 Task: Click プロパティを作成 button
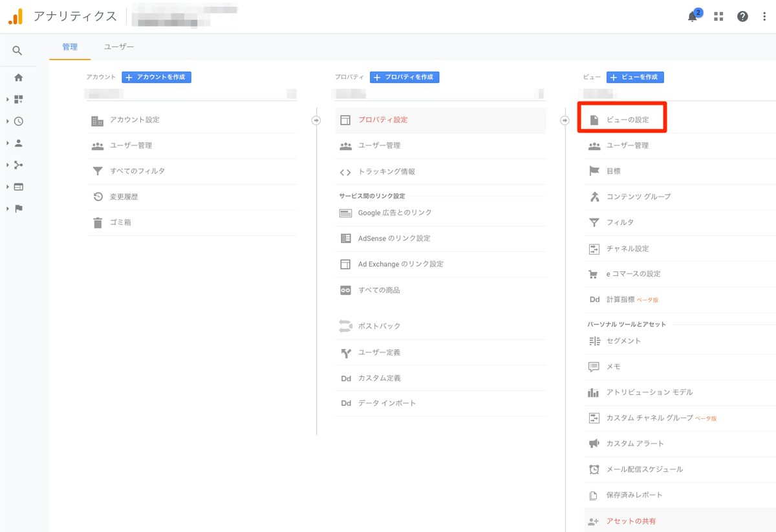[405, 77]
